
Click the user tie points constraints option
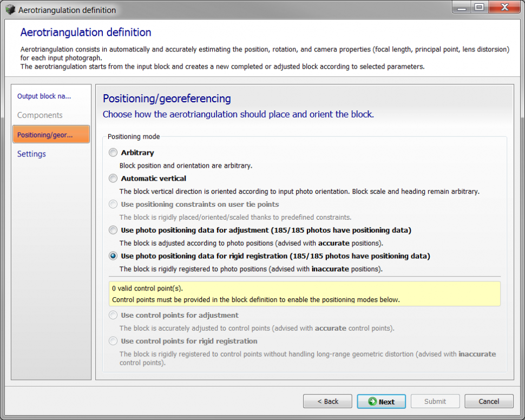click(x=113, y=204)
